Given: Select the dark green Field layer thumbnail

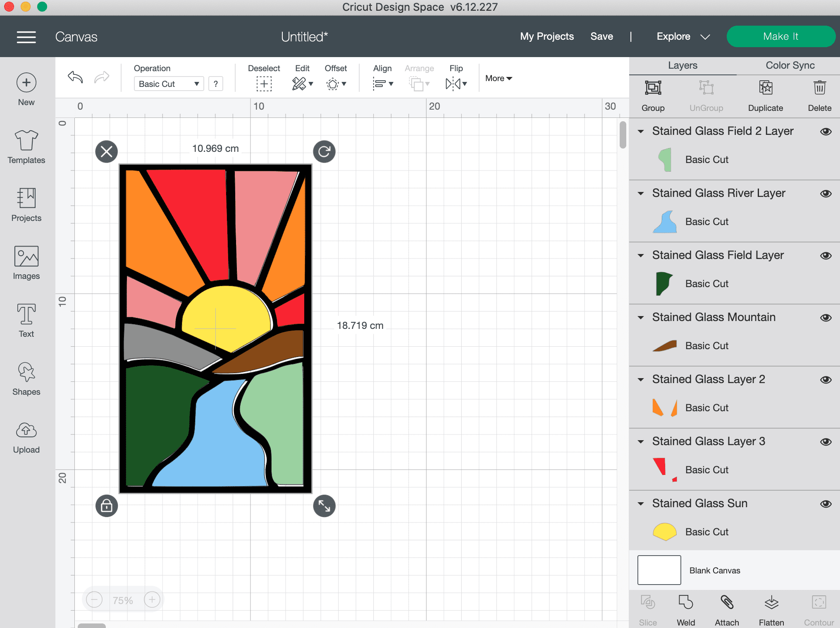Looking at the screenshot, I should [665, 284].
